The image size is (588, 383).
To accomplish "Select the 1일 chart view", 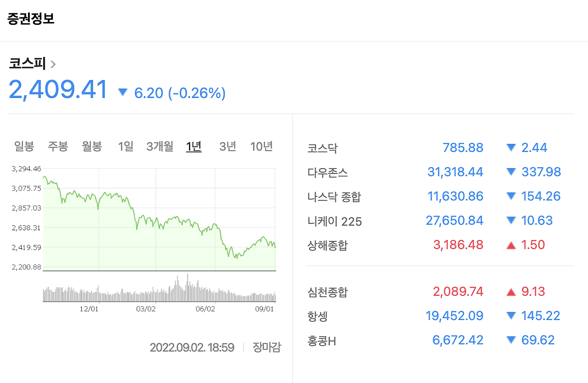I will click(125, 146).
